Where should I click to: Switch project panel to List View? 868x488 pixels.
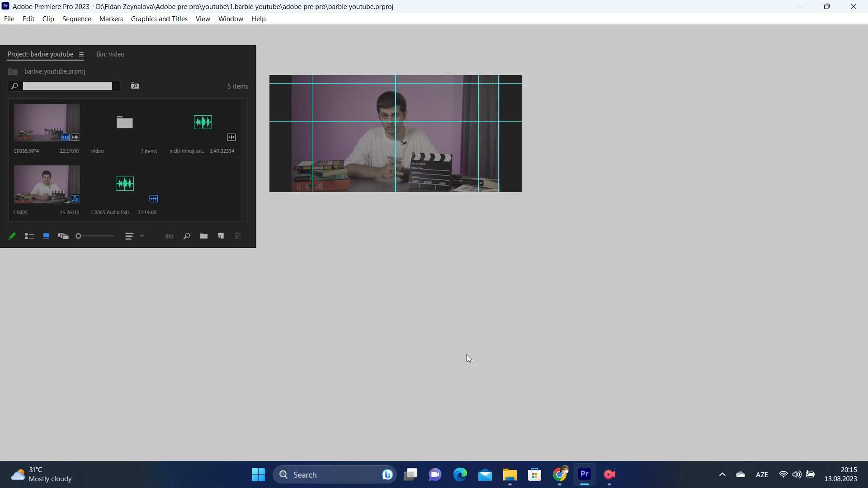(29, 236)
